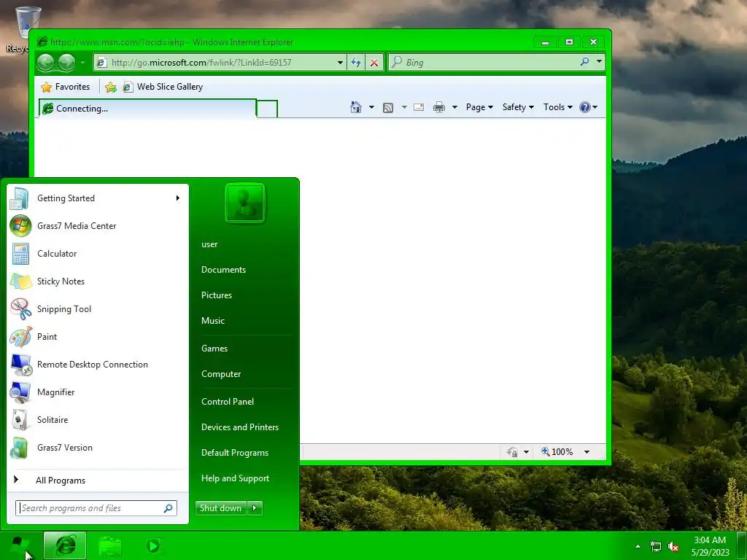Expand shut down options arrow

[x=255, y=508]
